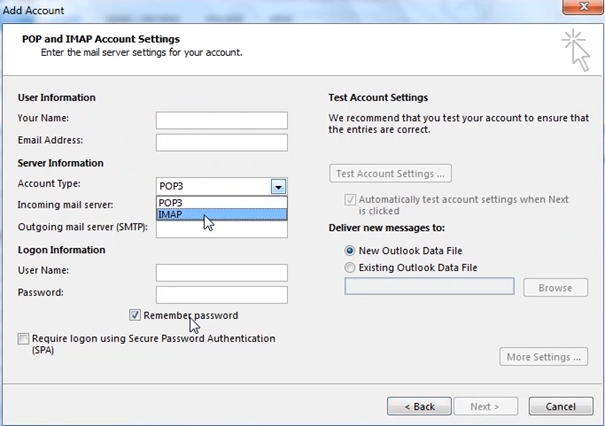Close the Add Account dialog
605x426 pixels.
click(583, 7)
